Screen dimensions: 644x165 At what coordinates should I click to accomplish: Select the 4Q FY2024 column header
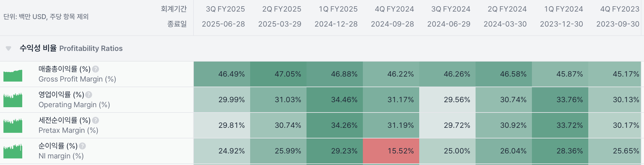(x=394, y=9)
